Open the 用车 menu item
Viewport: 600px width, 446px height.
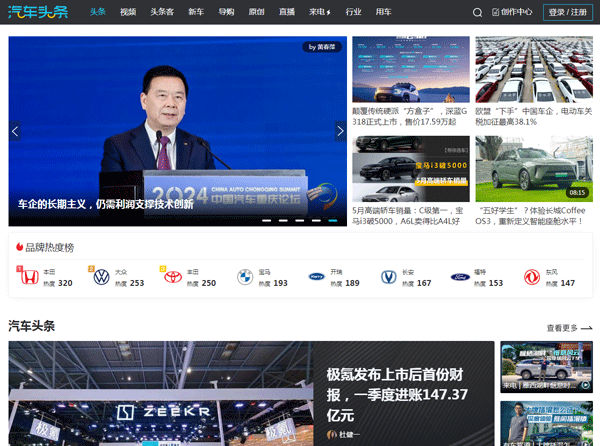383,12
